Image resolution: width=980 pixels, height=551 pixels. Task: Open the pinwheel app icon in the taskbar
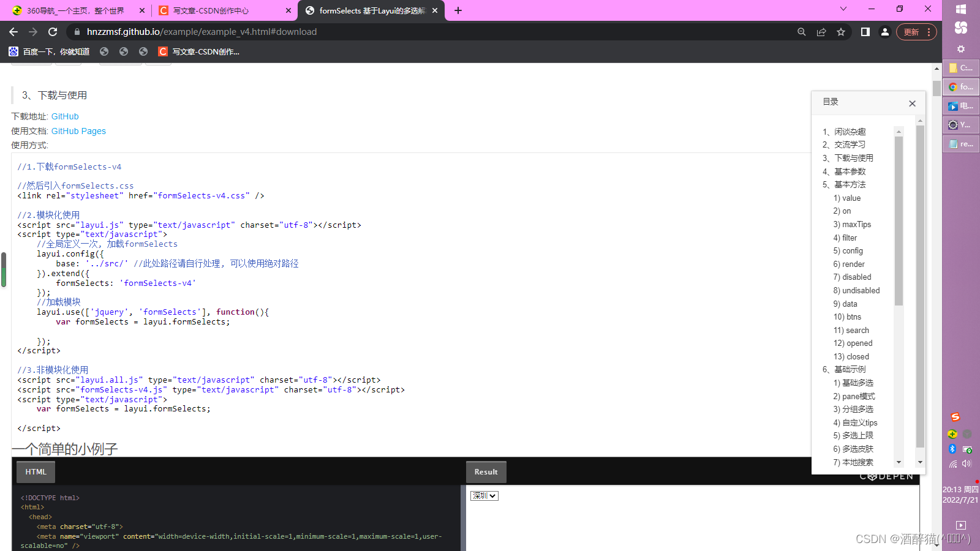961,28
